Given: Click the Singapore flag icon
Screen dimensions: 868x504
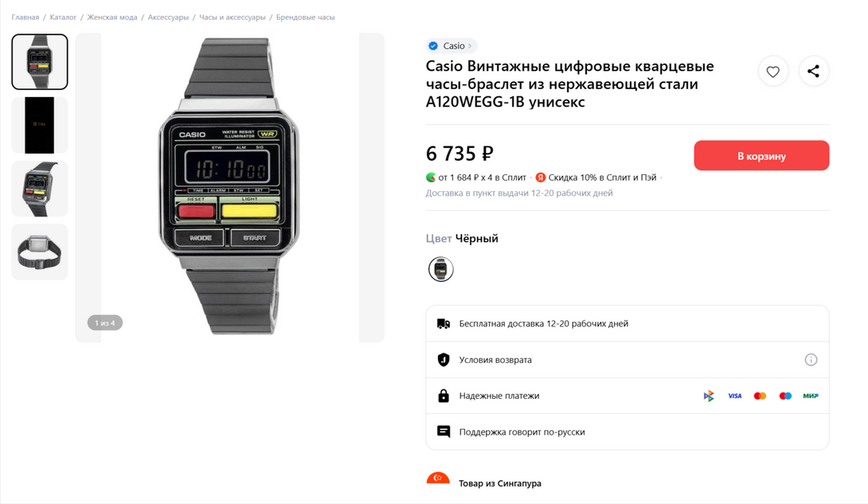Looking at the screenshot, I should tap(438, 478).
